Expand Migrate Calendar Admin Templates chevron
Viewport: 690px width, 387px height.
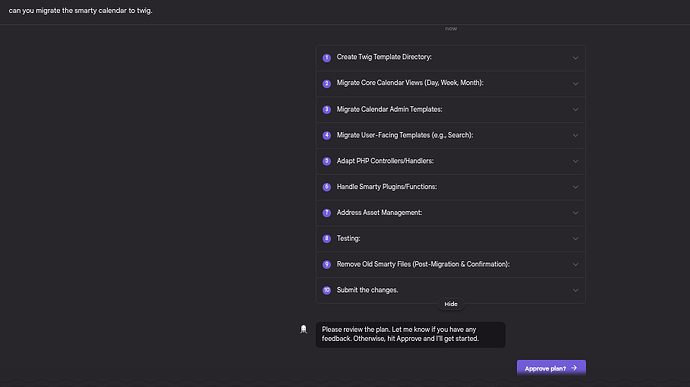[575, 110]
